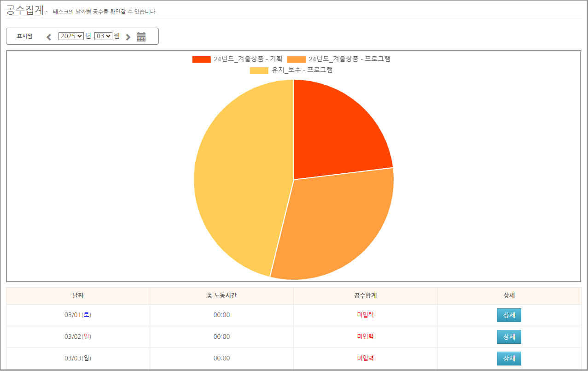
Task: Open the month 03 dropdown
Action: tap(103, 36)
